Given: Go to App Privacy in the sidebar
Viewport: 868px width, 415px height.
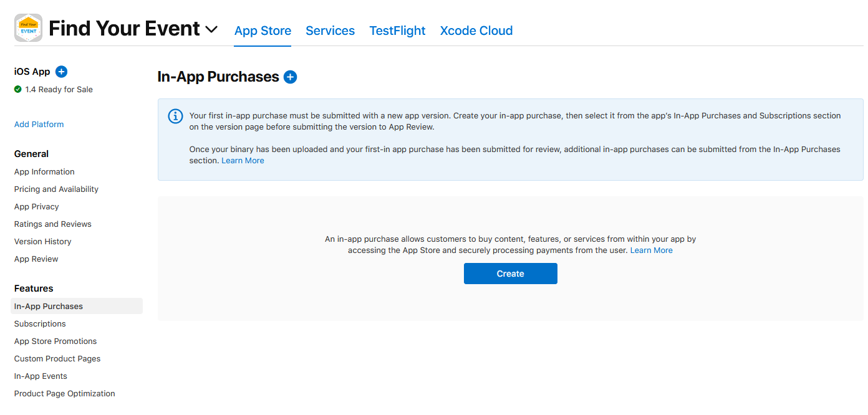Looking at the screenshot, I should [36, 207].
